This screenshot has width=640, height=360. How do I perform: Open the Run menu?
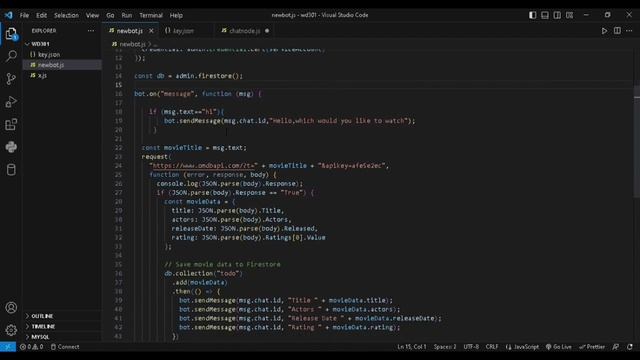[x=127, y=15]
